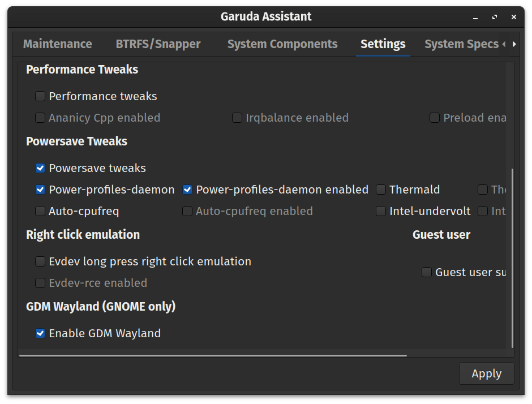532x404 pixels.
Task: Disable Power-profiles-daemon enabled
Action: point(187,190)
